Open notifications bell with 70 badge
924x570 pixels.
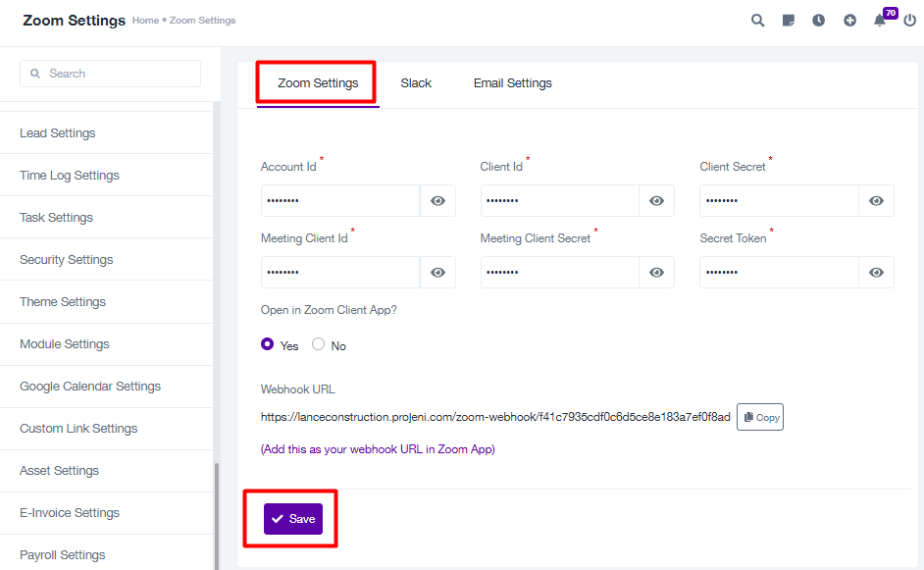880,21
